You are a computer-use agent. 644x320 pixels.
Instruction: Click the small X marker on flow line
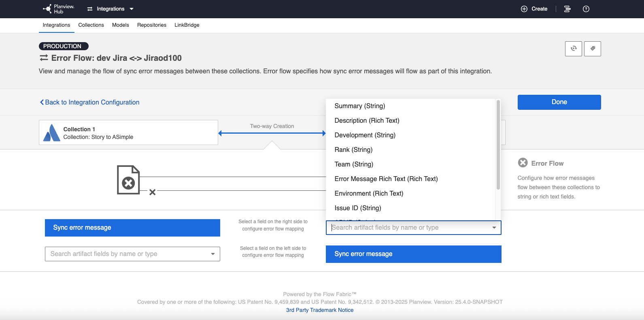[x=152, y=192]
